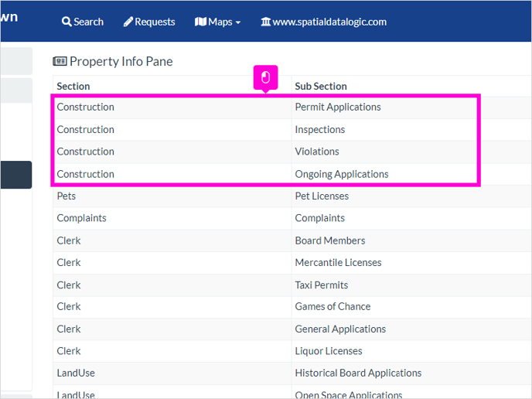The height and width of the screenshot is (399, 532).
Task: Click the Property Info Pane heading
Action: [121, 61]
